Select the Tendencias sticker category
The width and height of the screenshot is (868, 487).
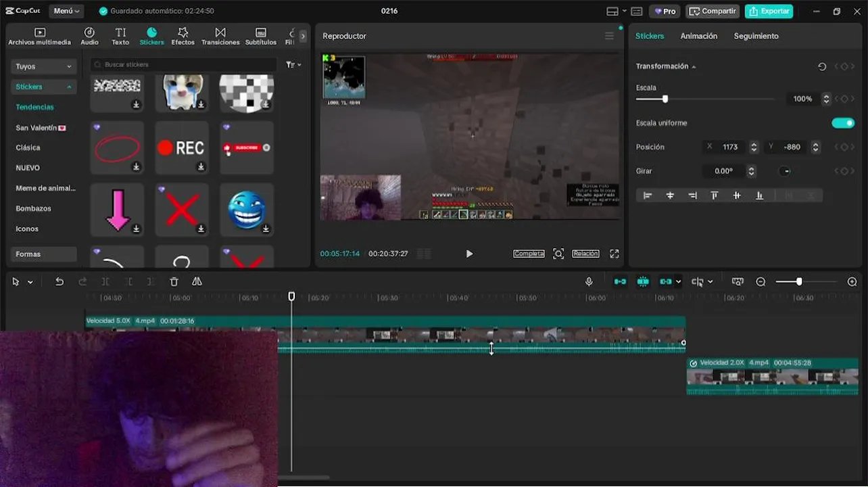[34, 107]
